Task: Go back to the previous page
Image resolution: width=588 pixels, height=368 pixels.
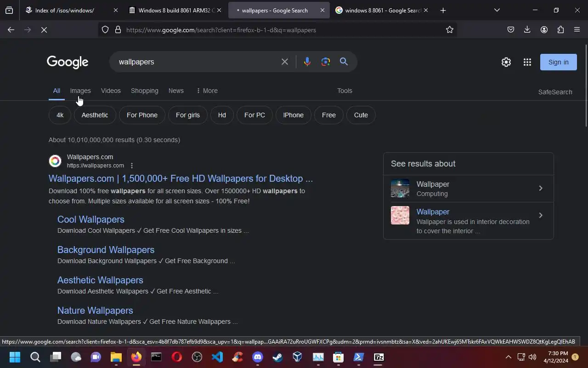Action: tap(11, 30)
